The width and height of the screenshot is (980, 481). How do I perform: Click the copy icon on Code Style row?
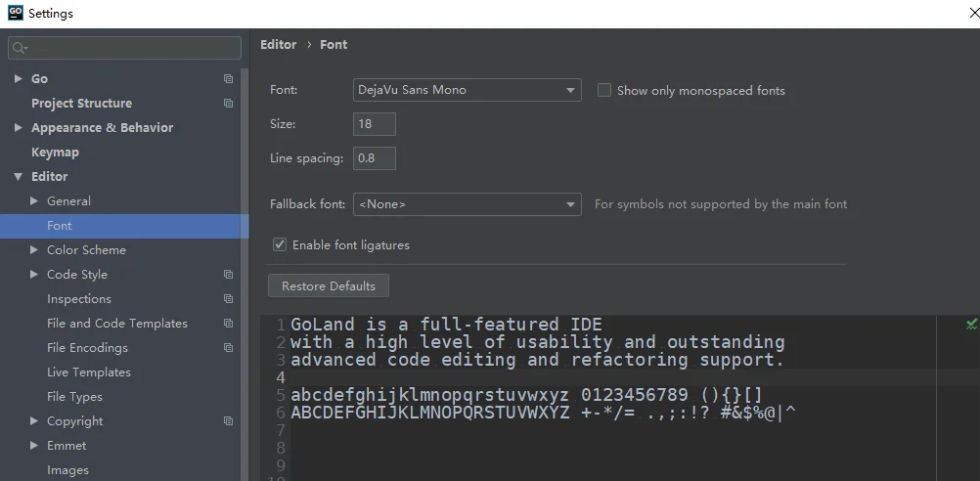pyautogui.click(x=228, y=275)
